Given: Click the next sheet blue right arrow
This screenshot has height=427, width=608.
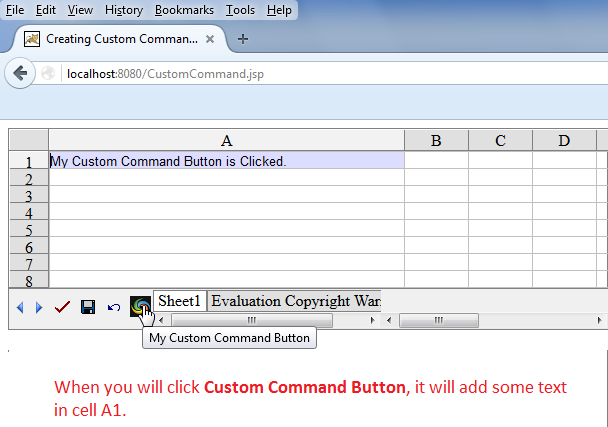Looking at the screenshot, I should [39, 307].
